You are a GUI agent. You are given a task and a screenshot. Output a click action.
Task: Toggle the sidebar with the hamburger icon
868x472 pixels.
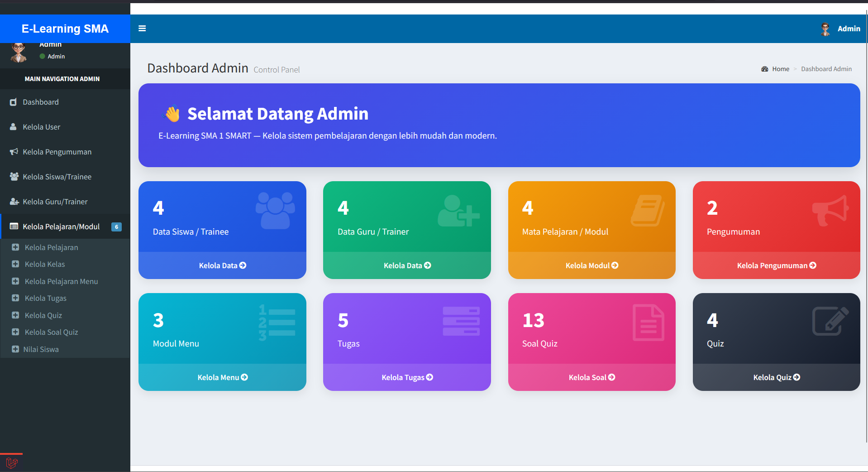(142, 29)
